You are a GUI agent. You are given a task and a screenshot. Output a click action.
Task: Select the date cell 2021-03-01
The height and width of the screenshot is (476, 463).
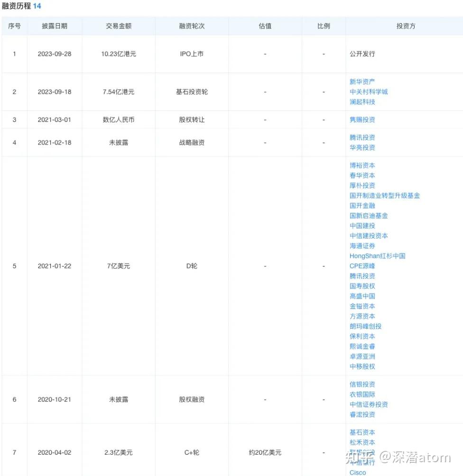[x=55, y=119]
